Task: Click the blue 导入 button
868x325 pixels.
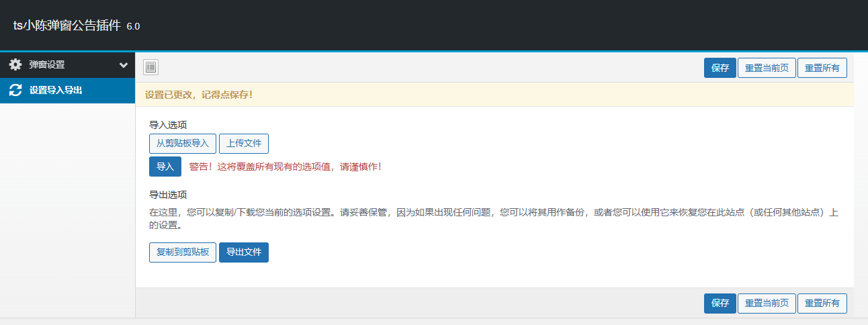Action: 165,167
